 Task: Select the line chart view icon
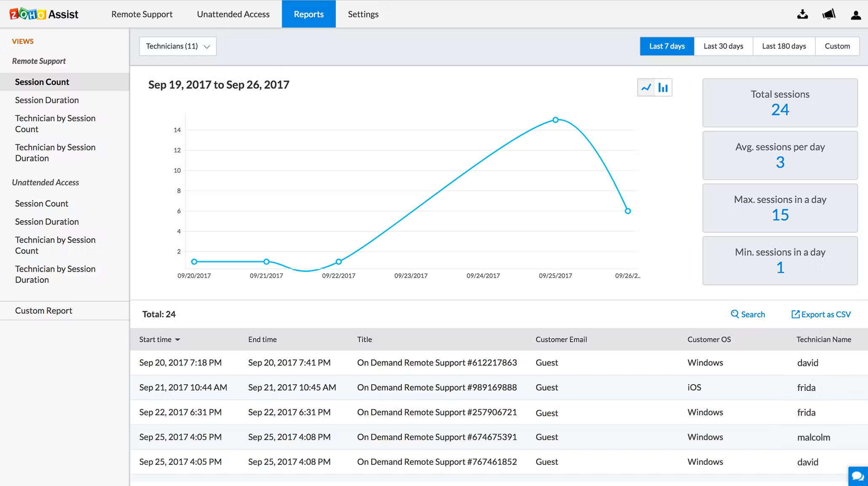646,87
